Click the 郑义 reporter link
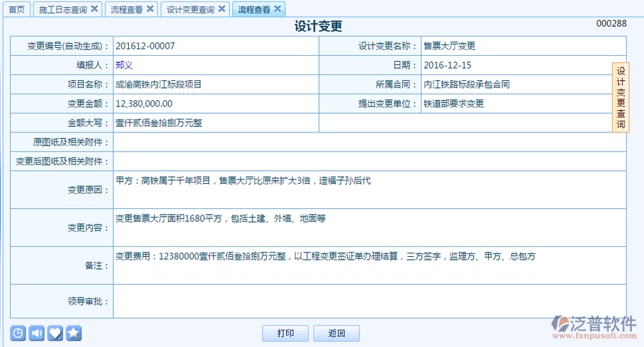 click(124, 65)
